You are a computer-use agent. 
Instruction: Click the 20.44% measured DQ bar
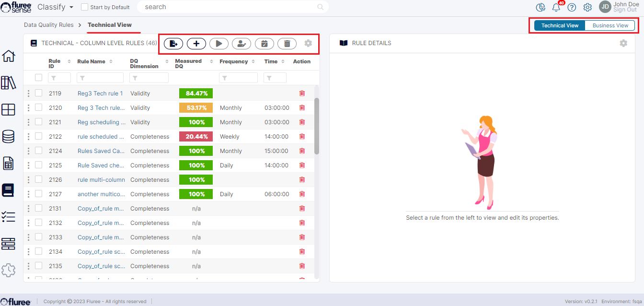click(x=196, y=137)
